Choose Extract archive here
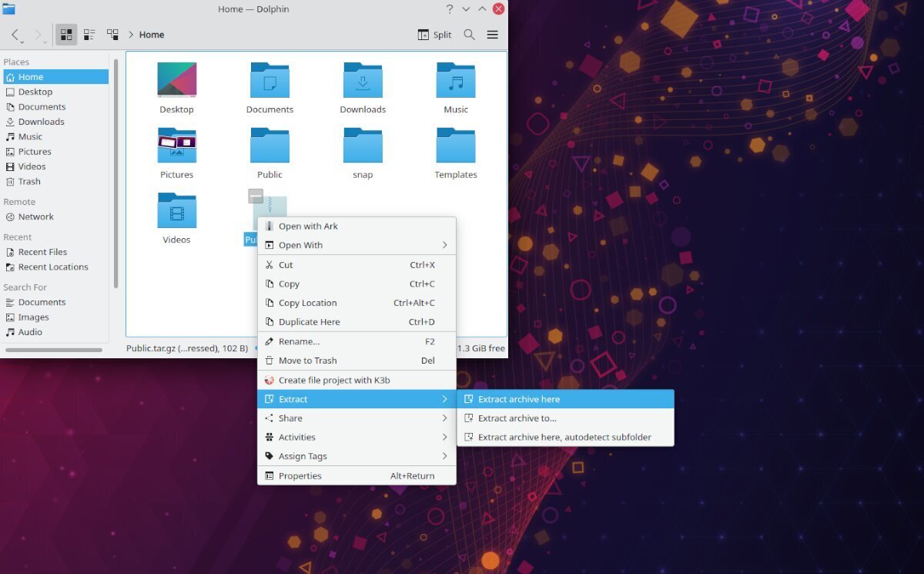Viewport: 924px width, 574px height. point(519,399)
